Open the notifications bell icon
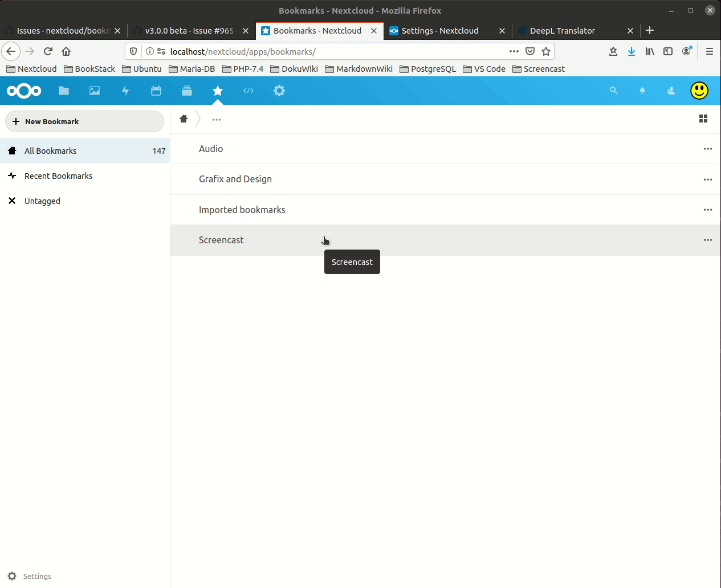Viewport: 721px width, 588px height. coord(642,91)
